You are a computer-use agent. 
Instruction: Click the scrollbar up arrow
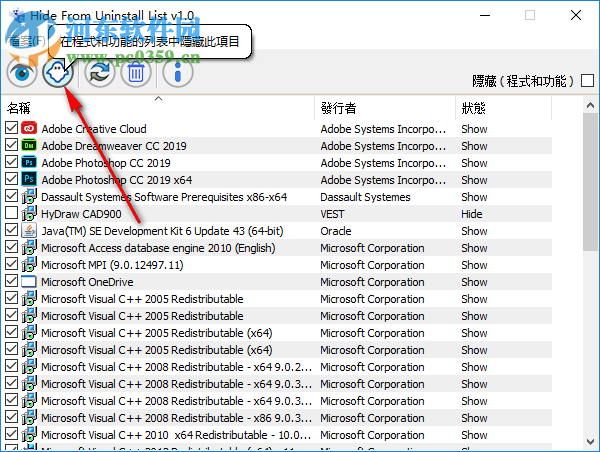590,105
